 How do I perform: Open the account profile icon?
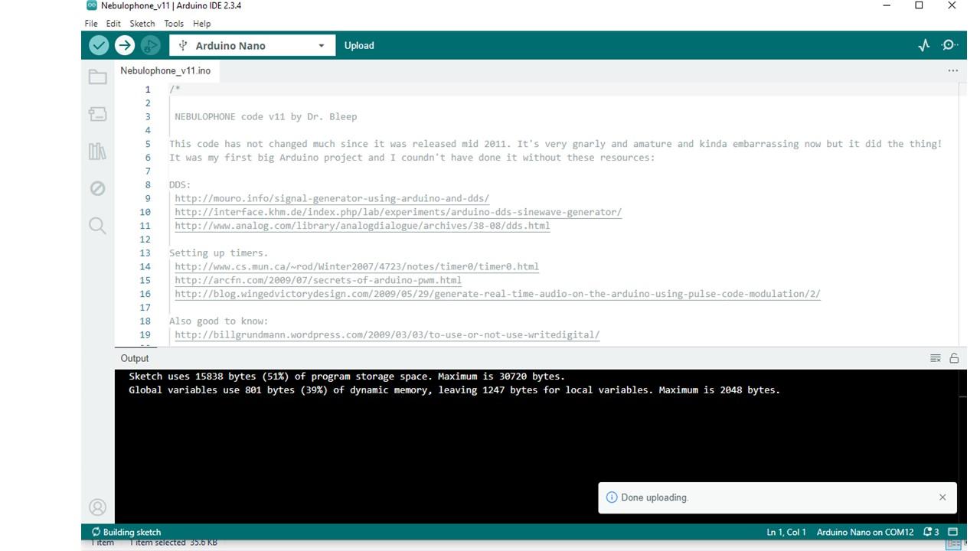pyautogui.click(x=97, y=507)
